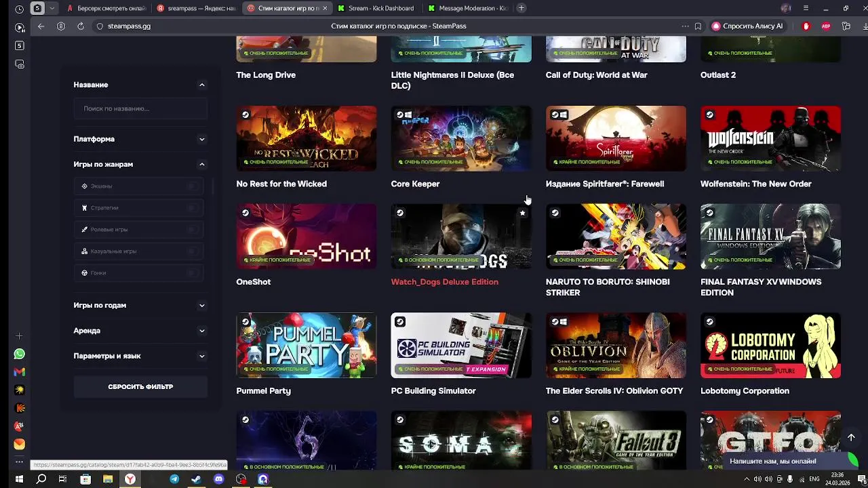Switch to the Берсерк смотреть онлайн tab
The width and height of the screenshot is (868, 488).
click(x=106, y=8)
